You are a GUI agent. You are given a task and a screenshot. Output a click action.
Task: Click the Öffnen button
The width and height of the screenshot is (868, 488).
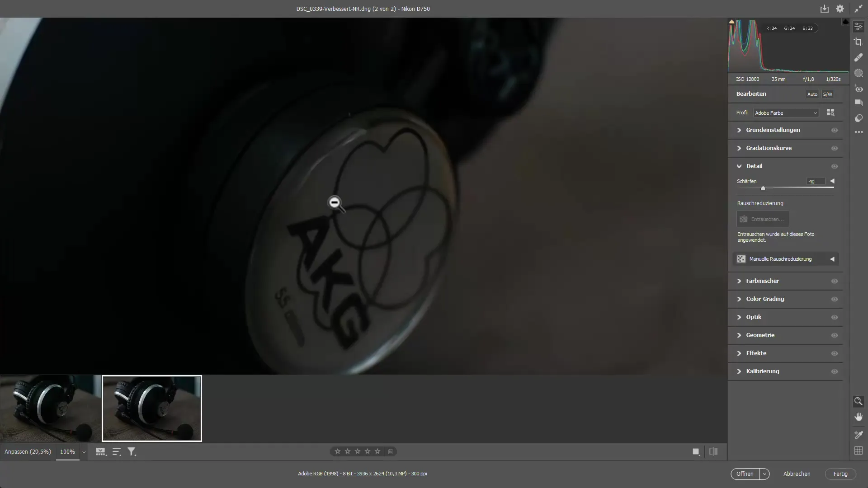[x=745, y=474]
